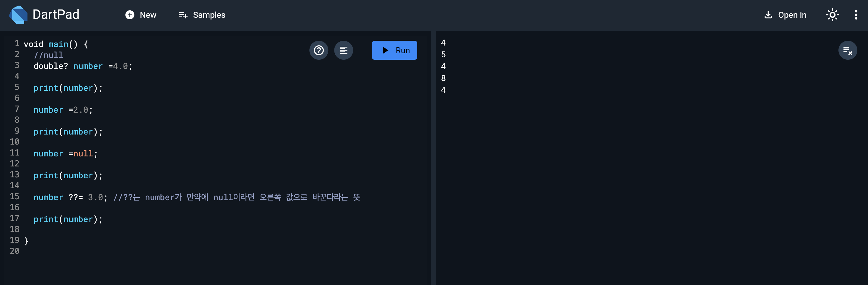Click the play triangle in Run button
Viewport: 868px width, 285px height.
pos(386,50)
